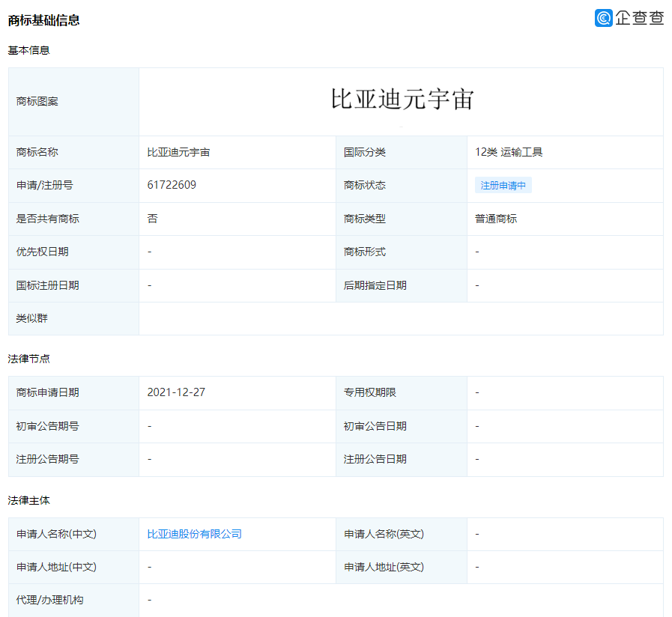Click the 类似群 row label
This screenshot has height=617, width=672.
31,318
